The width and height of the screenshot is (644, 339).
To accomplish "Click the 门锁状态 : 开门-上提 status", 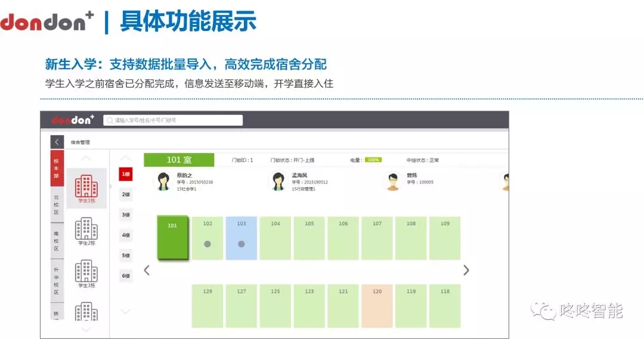I will coord(292,160).
